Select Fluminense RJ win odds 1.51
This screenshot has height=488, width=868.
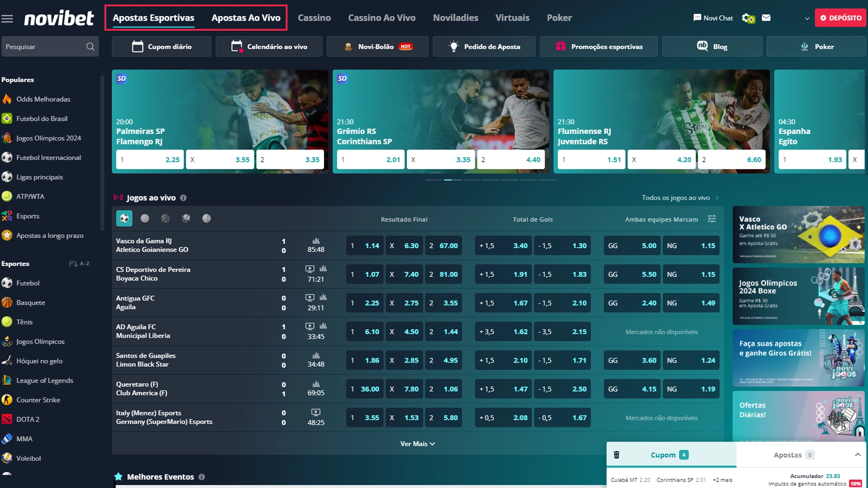591,160
